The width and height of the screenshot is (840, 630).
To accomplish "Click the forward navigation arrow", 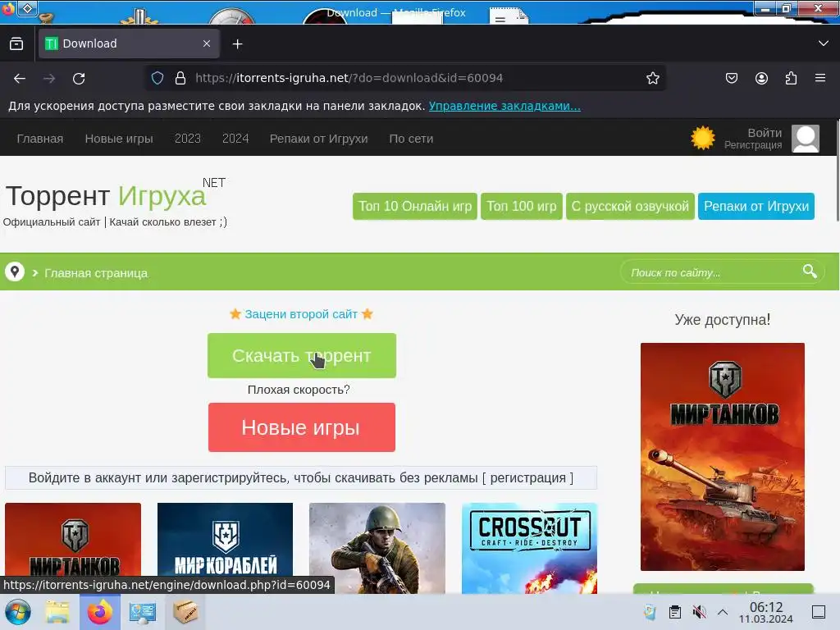I will [49, 78].
